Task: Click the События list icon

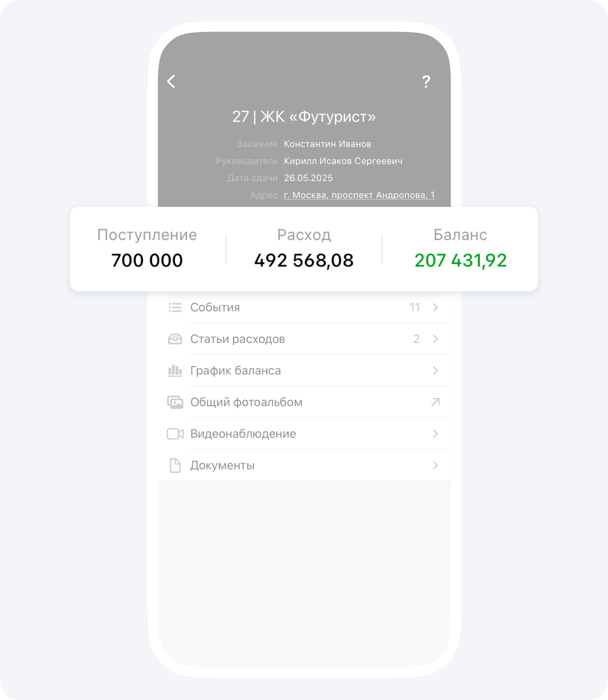Action: pos(175,307)
